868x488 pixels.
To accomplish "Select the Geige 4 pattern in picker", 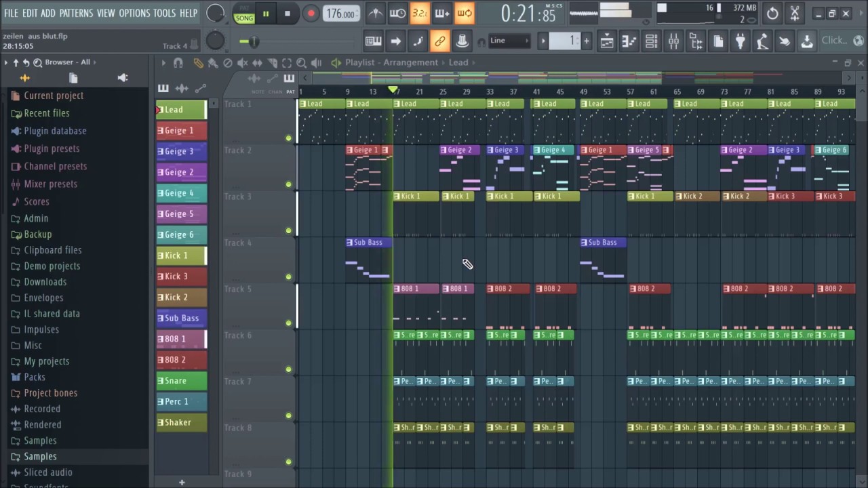I will click(182, 193).
